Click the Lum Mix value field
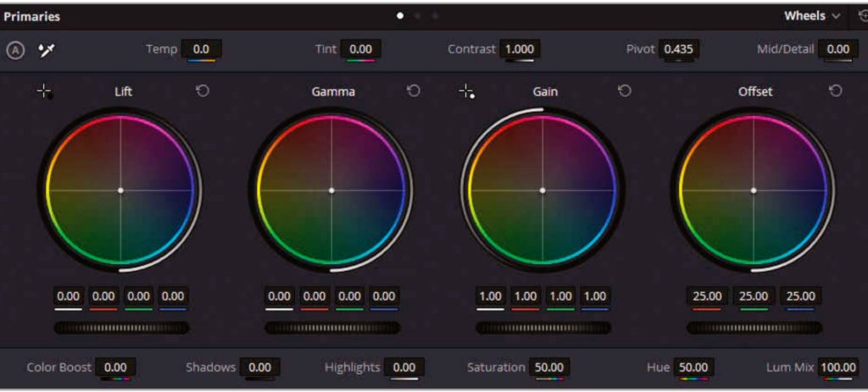Image resolution: width=868 pixels, height=392 pixels. [x=838, y=367]
